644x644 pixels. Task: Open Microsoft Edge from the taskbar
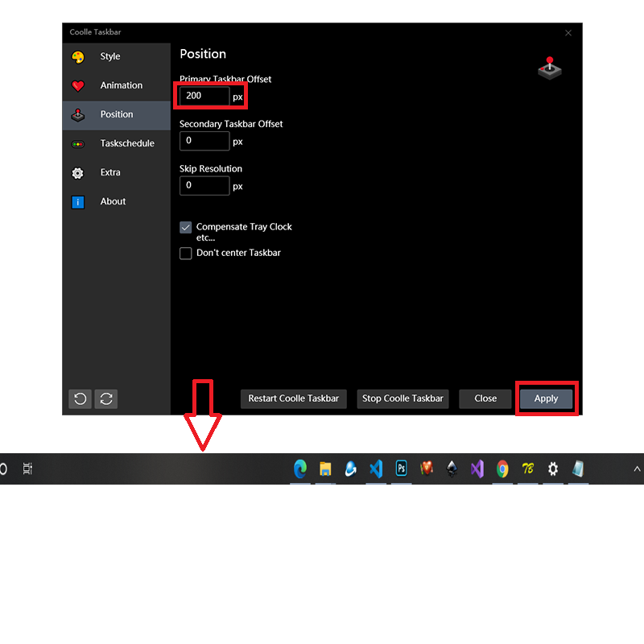point(300,469)
